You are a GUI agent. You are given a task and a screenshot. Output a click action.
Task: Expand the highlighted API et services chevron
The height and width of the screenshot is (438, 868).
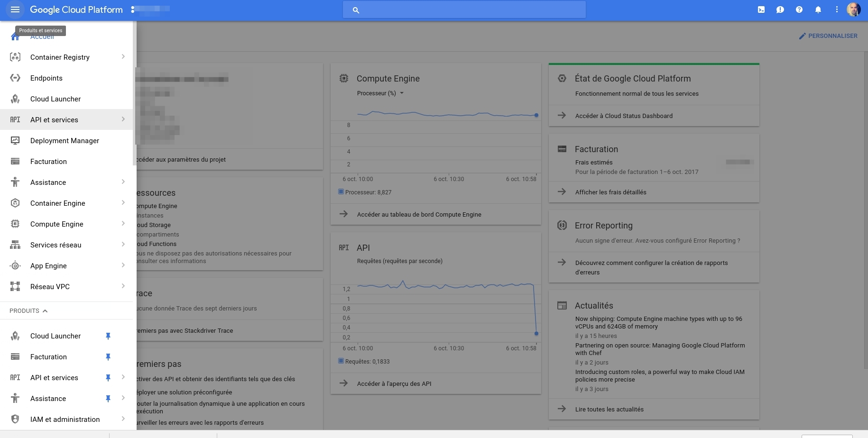pyautogui.click(x=123, y=119)
